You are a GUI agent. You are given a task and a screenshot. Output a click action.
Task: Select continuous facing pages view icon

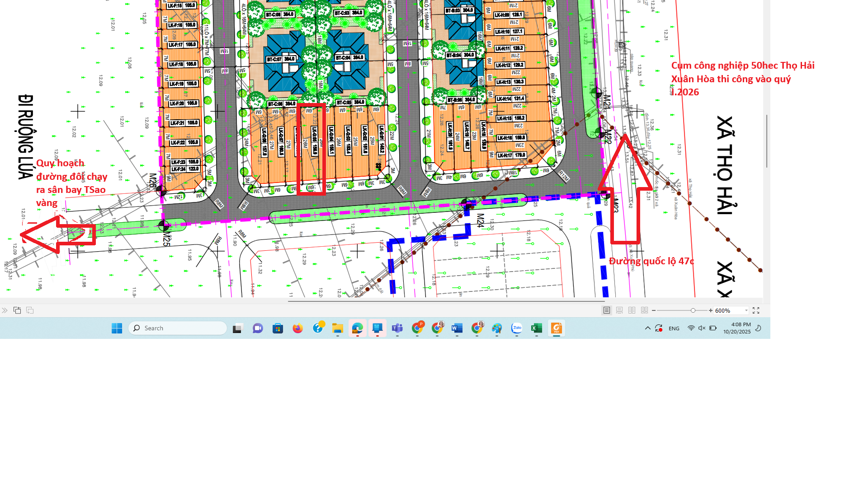[x=645, y=310]
